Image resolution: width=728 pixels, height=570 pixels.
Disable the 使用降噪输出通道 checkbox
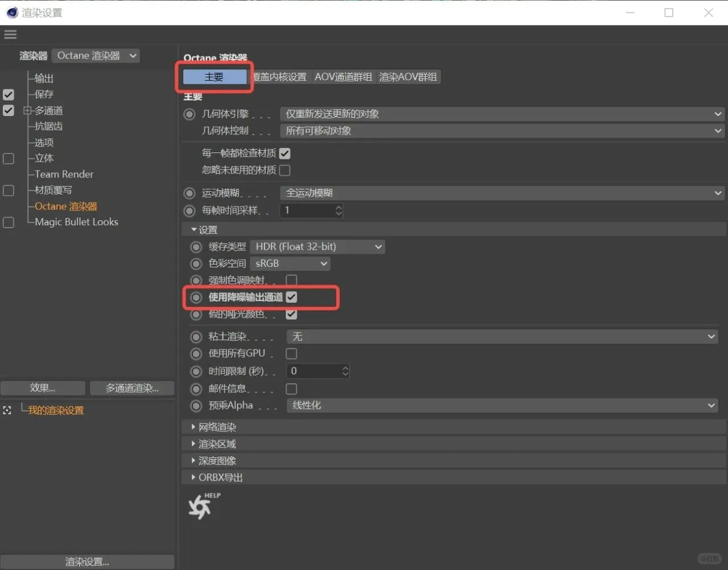(x=292, y=297)
